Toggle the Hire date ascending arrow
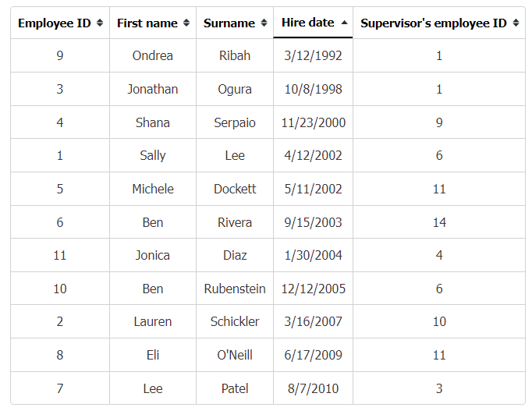 pyautogui.click(x=344, y=23)
